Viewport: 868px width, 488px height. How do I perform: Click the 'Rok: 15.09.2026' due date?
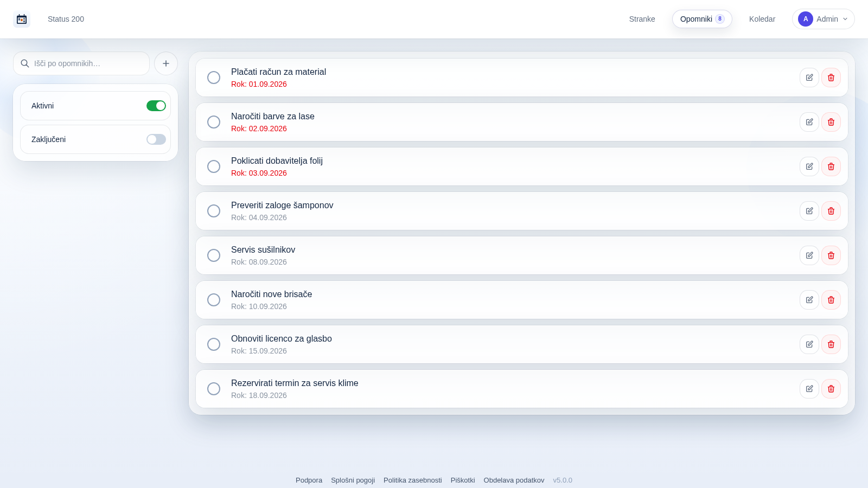coord(259,351)
